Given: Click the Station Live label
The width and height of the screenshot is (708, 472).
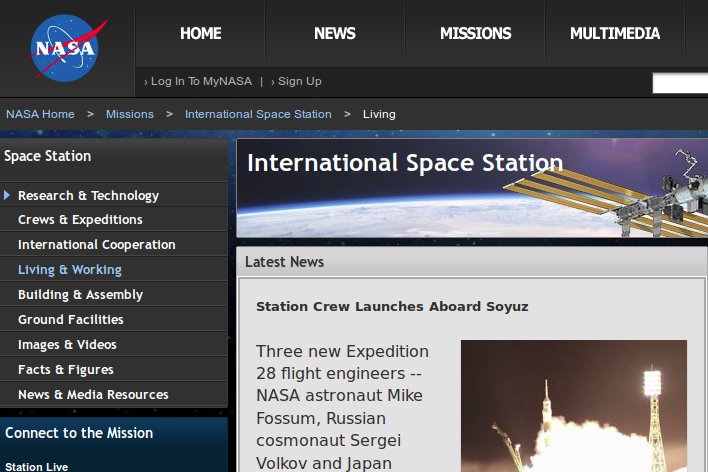Looking at the screenshot, I should (37, 467).
